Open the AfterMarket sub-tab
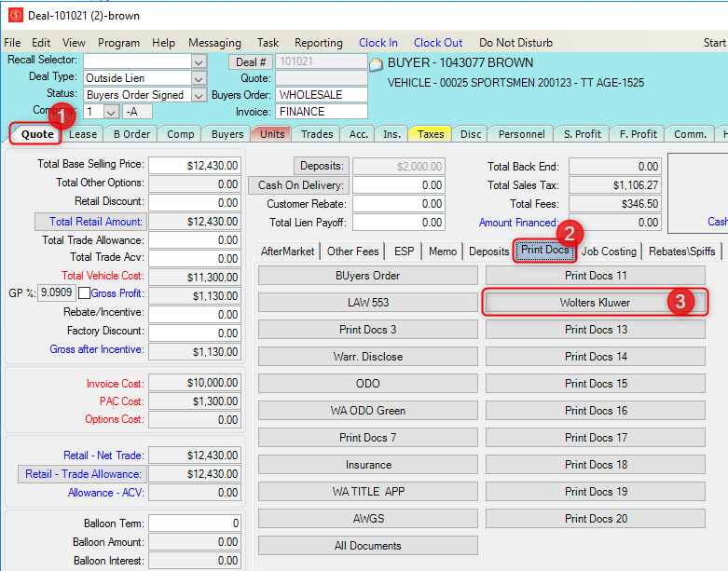 pyautogui.click(x=287, y=252)
